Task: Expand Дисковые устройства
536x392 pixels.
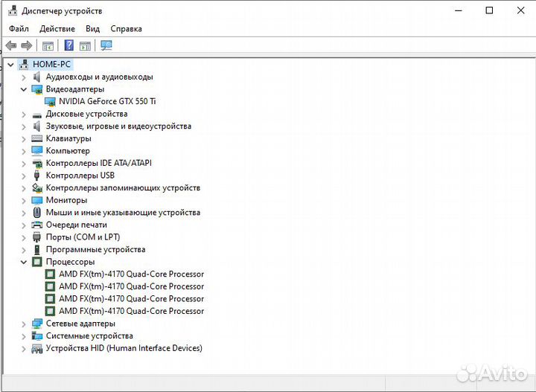Action: click(x=24, y=115)
